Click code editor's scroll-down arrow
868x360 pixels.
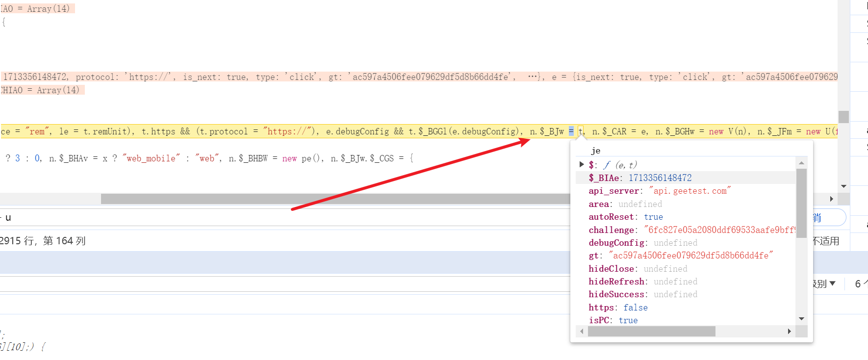843,186
